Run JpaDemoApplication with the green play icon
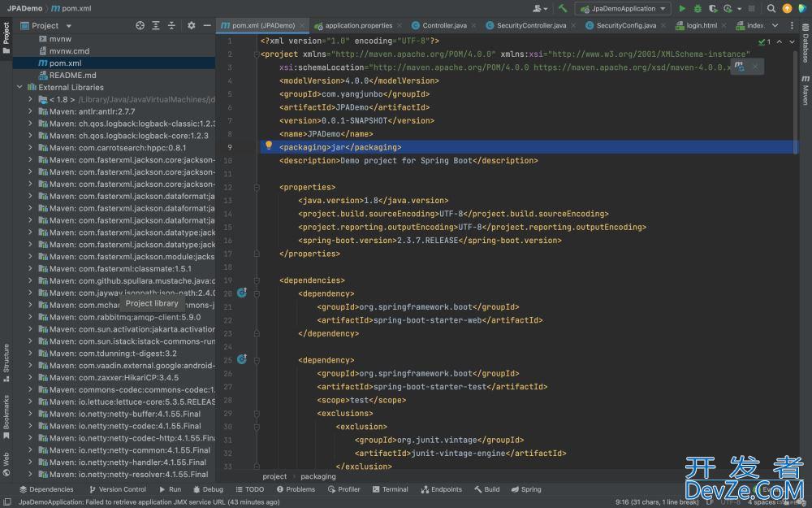The image size is (812, 508). click(x=682, y=8)
